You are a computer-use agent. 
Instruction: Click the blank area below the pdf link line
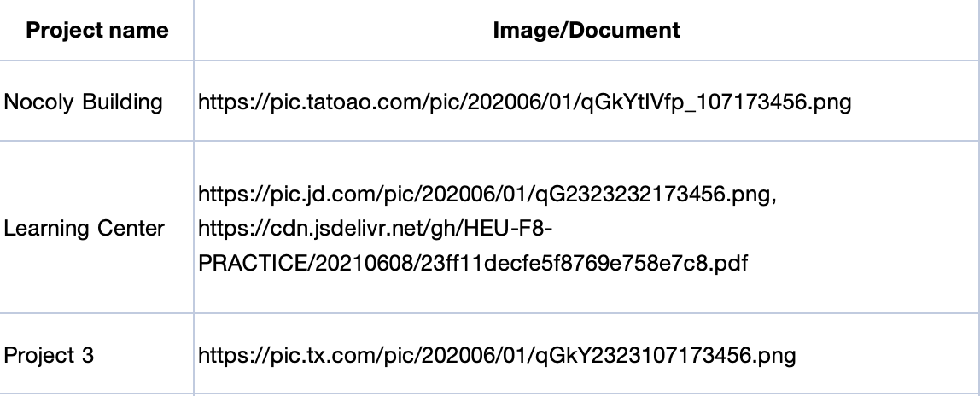[x=586, y=294]
